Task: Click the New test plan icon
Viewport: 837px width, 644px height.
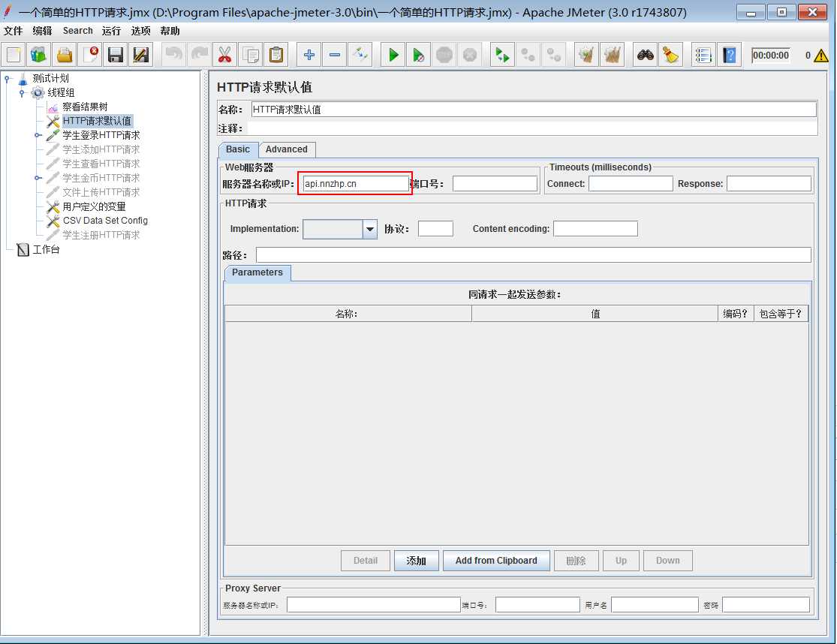Action: [14, 55]
